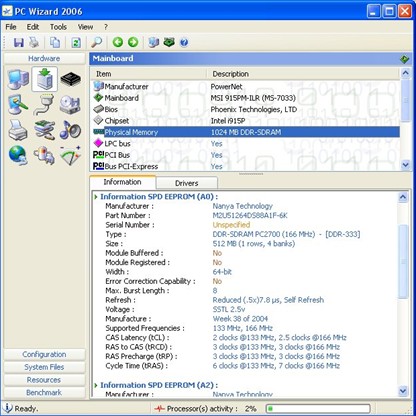Open the View menu
This screenshot has width=416, height=416.
(x=85, y=27)
